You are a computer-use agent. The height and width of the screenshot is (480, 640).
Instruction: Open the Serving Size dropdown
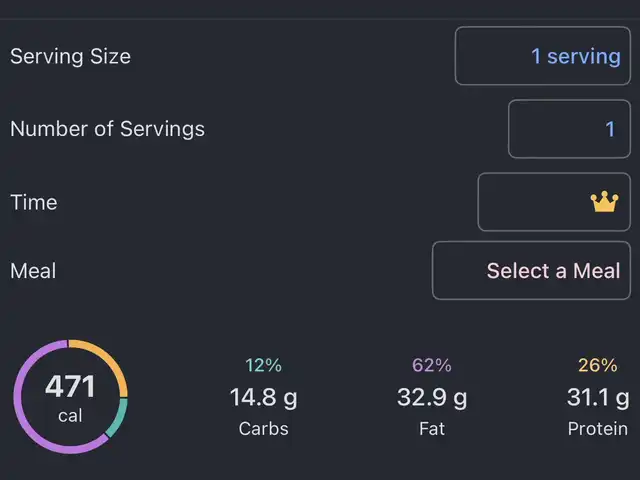[543, 56]
